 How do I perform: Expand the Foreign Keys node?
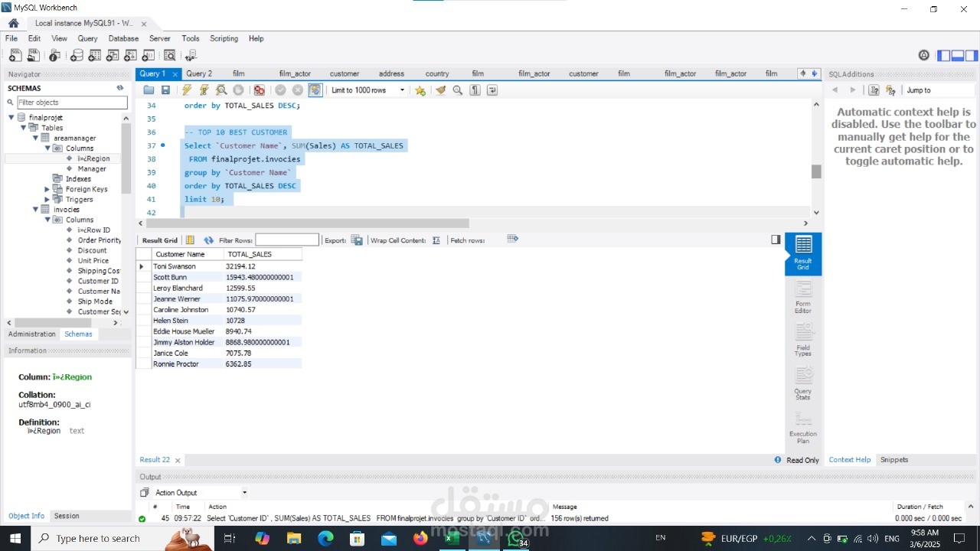click(47, 189)
